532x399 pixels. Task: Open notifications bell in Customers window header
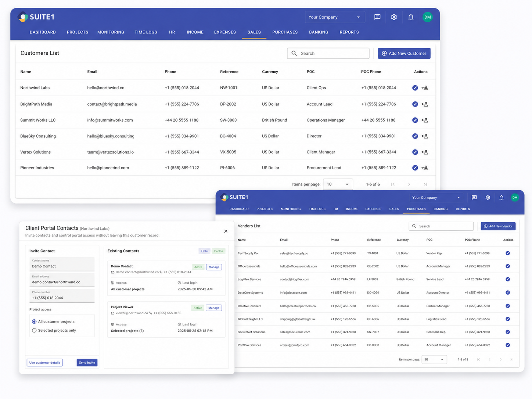[411, 17]
